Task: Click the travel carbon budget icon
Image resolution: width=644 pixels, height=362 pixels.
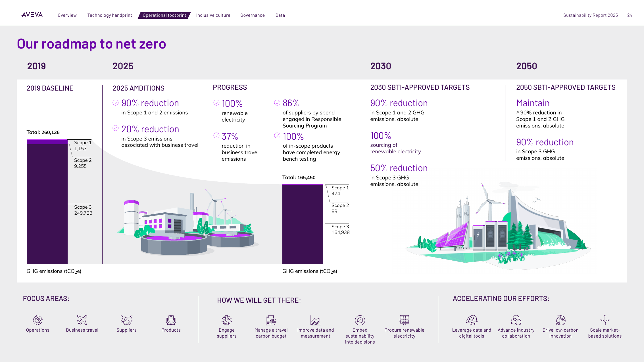Action: tap(271, 320)
